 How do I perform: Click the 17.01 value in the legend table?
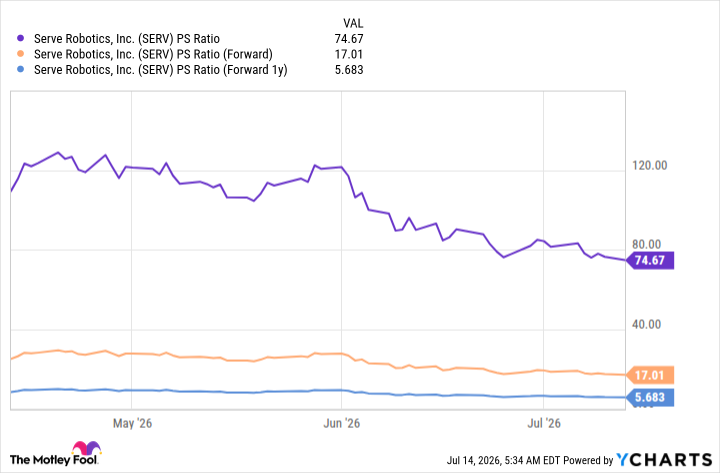pos(349,54)
